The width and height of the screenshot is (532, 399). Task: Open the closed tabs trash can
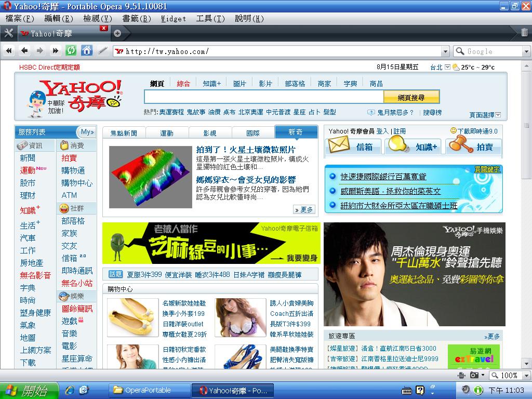point(524,33)
